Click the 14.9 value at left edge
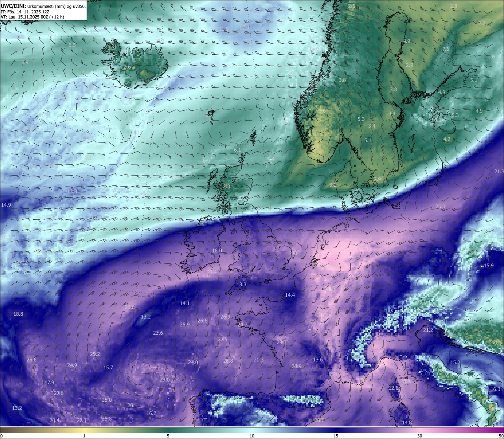Viewport: 504px width, 439px height. click(x=6, y=205)
